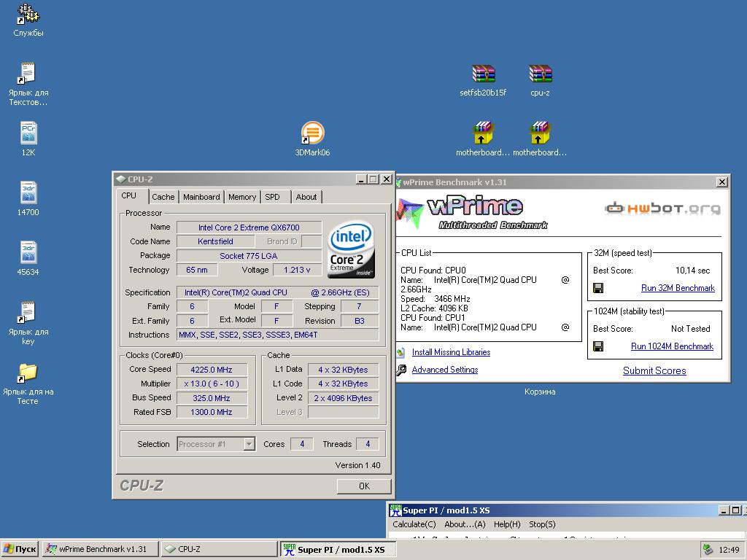Click the Super PI title bar icon

[x=395, y=510]
